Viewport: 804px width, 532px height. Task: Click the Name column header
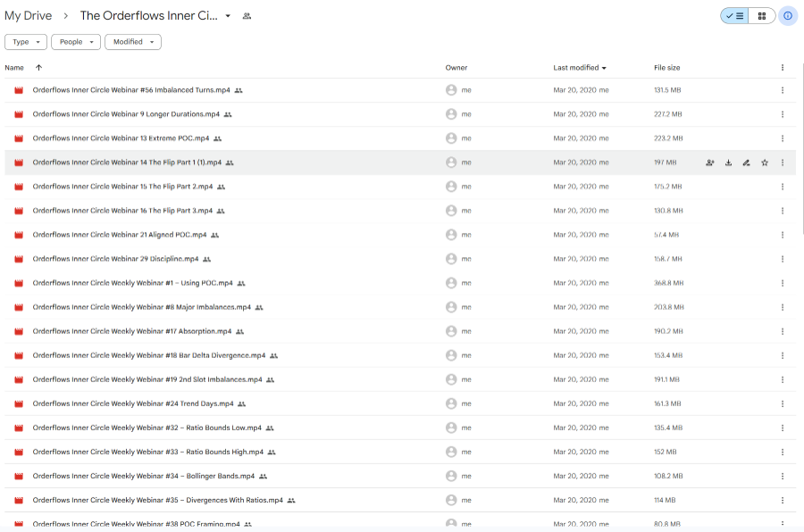[x=14, y=68]
